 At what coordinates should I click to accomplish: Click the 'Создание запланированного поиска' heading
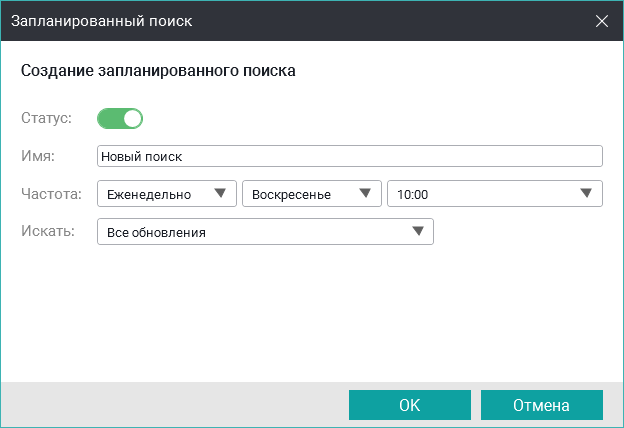(x=158, y=71)
